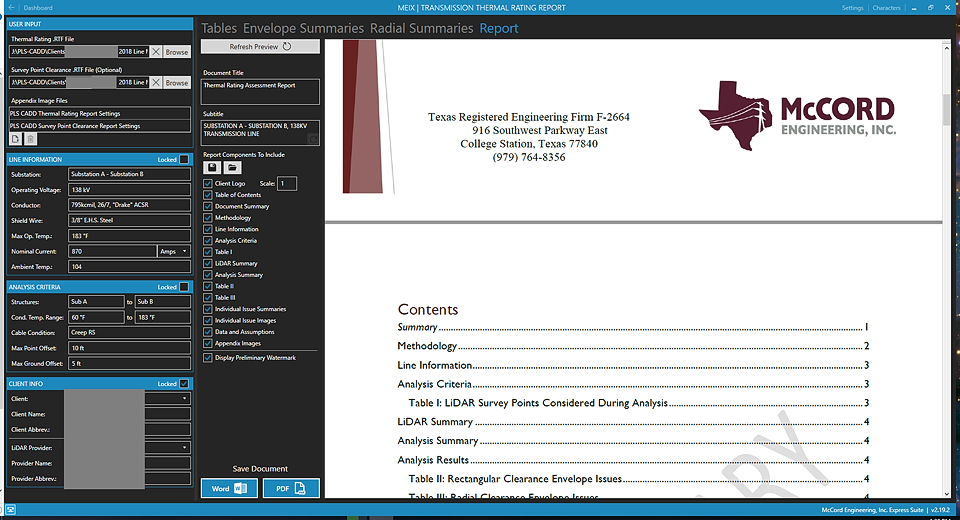Clear the Thermal Rating RTF file path
960x520 pixels.
pos(156,51)
